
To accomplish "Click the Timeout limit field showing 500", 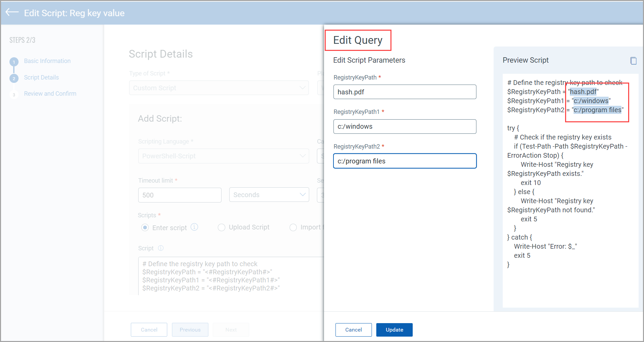I will [x=180, y=195].
